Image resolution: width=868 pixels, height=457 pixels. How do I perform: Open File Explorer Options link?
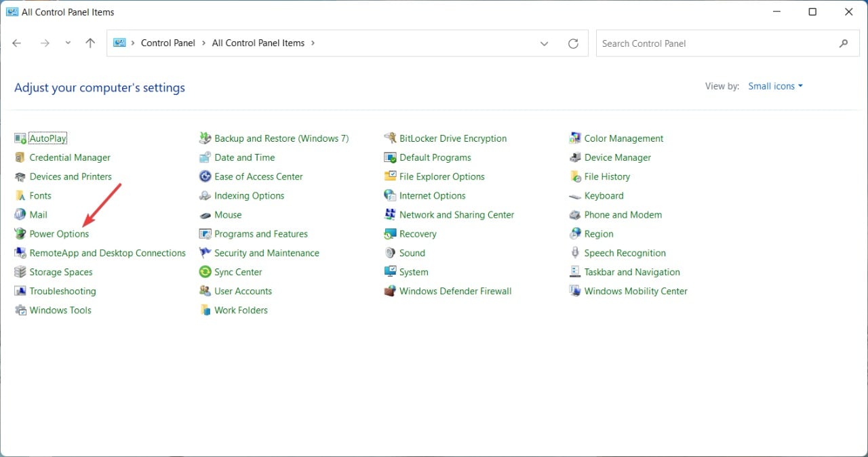[x=442, y=176]
